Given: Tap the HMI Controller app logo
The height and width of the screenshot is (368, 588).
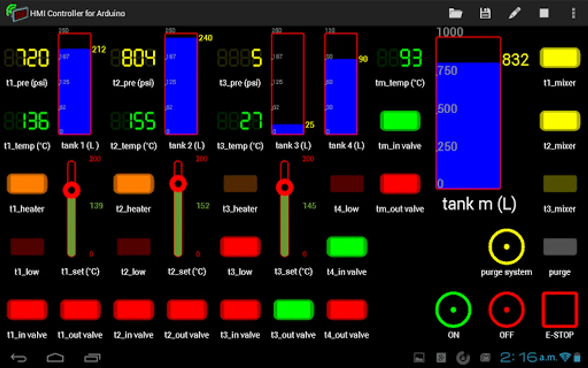Looking at the screenshot, I should click(16, 13).
